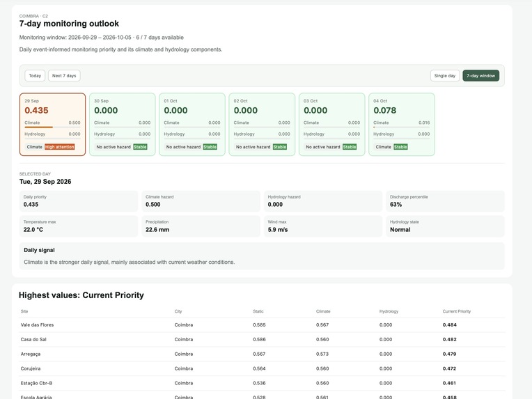Click the City column header
Screen dimensions: 532x399
coord(178,311)
